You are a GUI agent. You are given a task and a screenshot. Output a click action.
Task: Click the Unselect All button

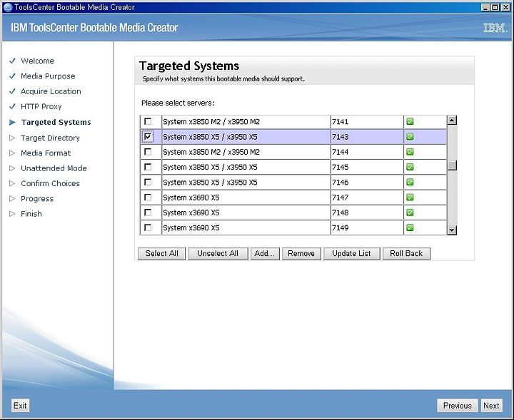[218, 253]
